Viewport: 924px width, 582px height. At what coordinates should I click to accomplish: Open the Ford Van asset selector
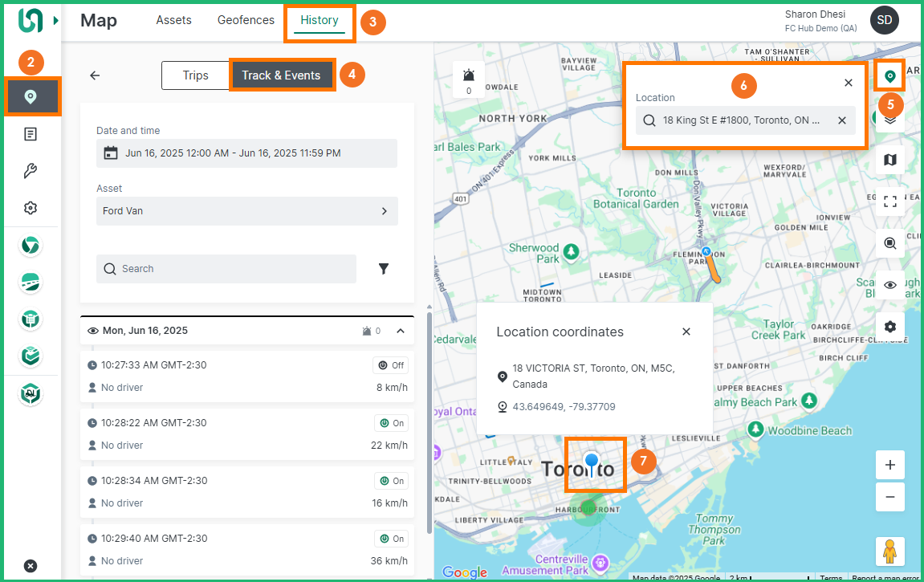pyautogui.click(x=246, y=211)
